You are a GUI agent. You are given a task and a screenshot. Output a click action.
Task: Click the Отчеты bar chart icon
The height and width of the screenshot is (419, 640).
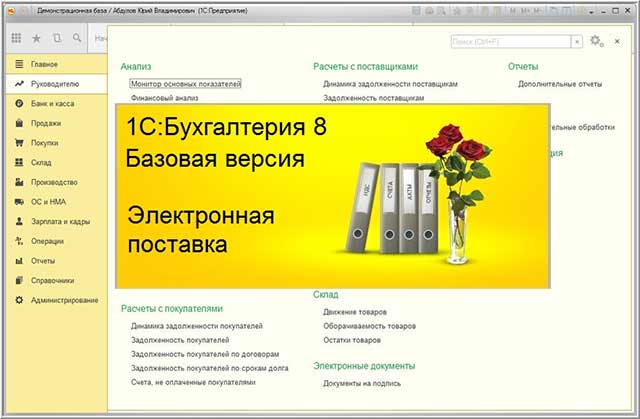pyautogui.click(x=19, y=261)
